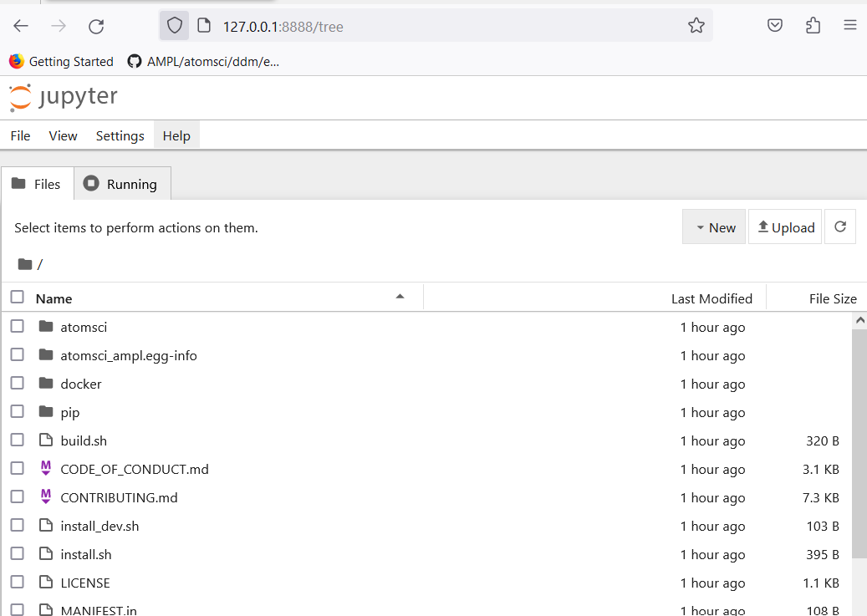Click the build.sh file icon
The image size is (867, 616).
click(x=46, y=440)
